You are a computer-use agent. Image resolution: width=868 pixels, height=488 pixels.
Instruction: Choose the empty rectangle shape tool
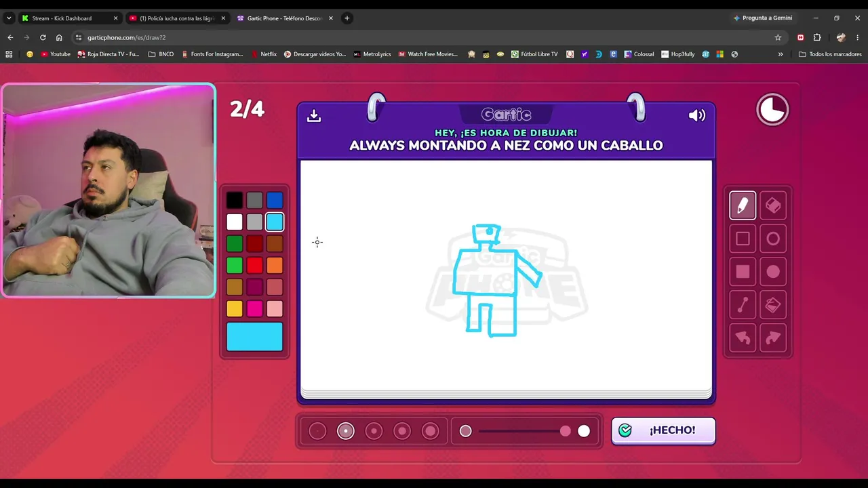coord(743,239)
